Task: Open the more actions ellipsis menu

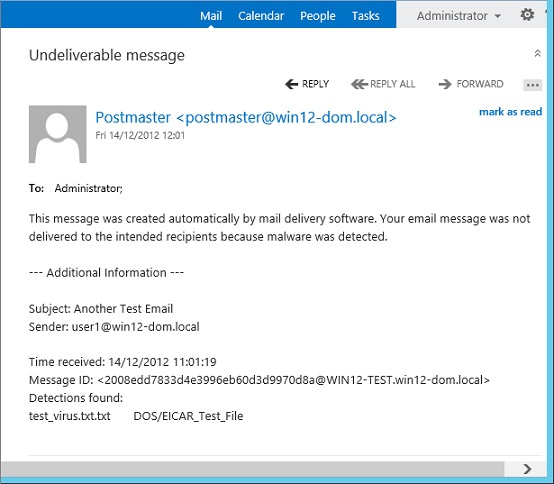Action: tap(532, 85)
